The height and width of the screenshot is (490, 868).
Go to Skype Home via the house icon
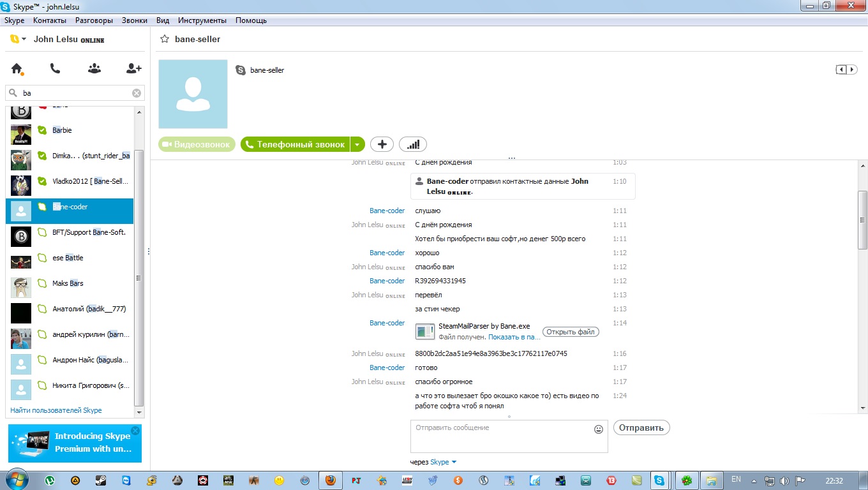17,69
